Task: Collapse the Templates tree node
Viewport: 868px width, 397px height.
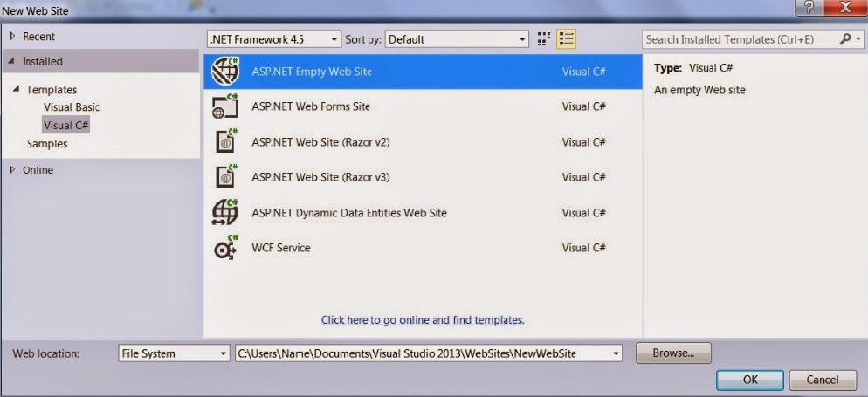Action: click(16, 89)
